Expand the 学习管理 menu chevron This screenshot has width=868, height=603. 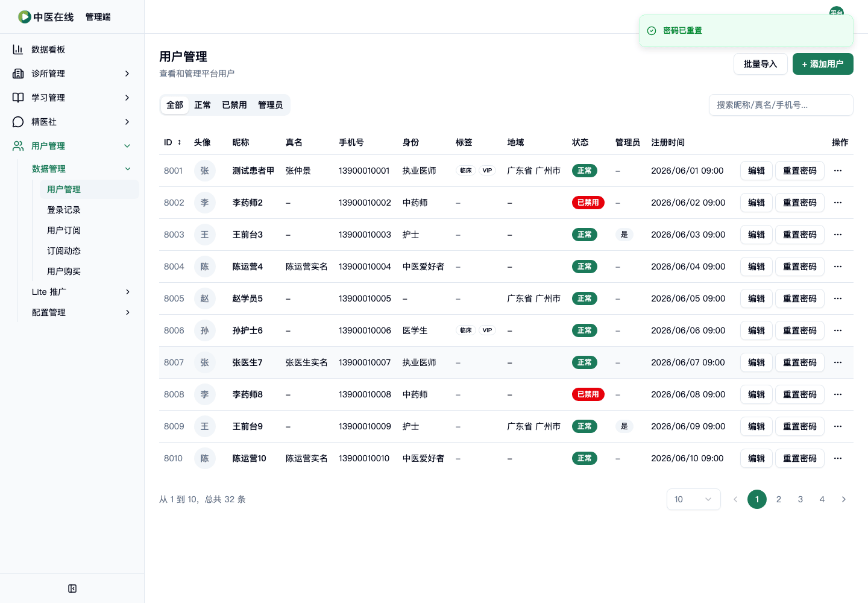[x=127, y=98]
